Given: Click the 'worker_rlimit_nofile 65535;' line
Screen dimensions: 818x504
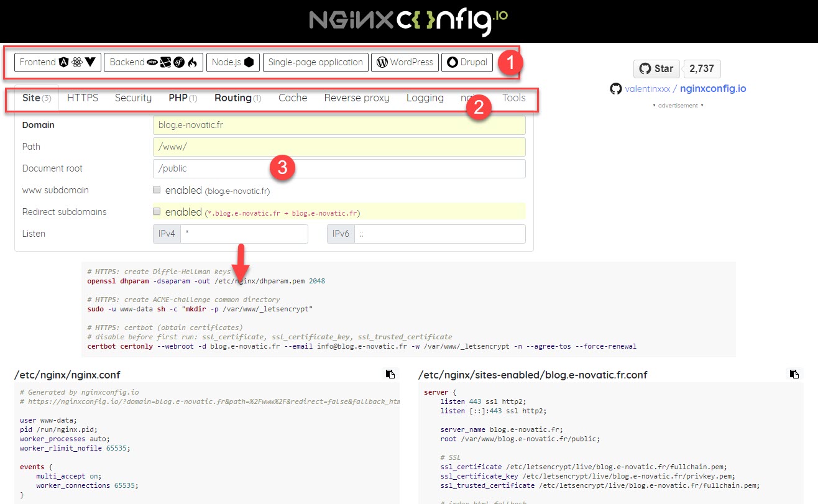Looking at the screenshot, I should pos(75,448).
